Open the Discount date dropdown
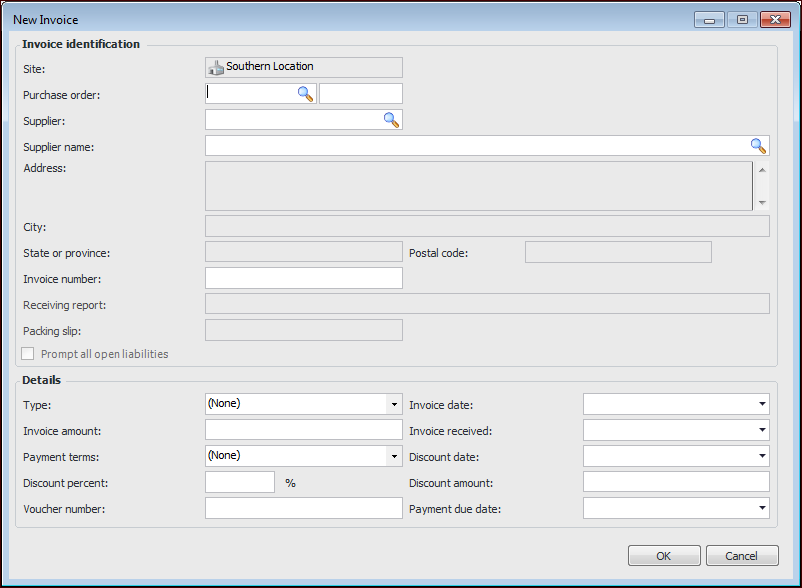Image resolution: width=802 pixels, height=588 pixels. click(762, 457)
